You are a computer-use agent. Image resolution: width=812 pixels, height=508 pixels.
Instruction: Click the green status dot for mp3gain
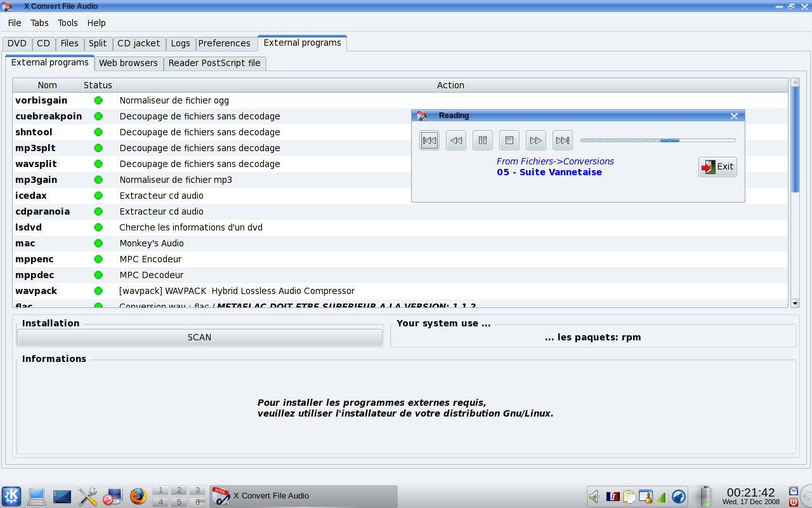[x=98, y=180]
